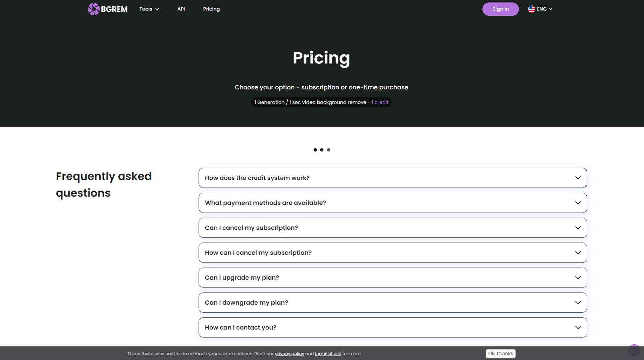Viewport: 644px width, 360px height.
Task: Click the Sign in button
Action: pos(500,9)
